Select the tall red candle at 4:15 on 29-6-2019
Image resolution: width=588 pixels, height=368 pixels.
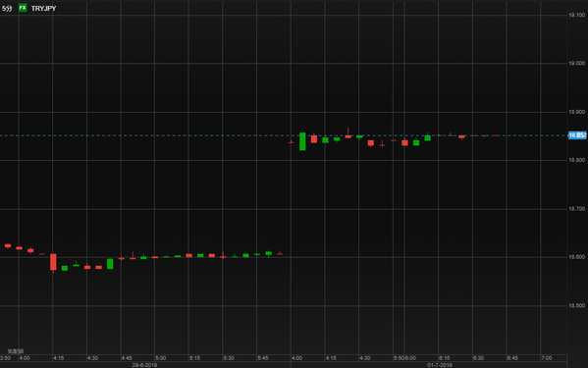(x=53, y=262)
